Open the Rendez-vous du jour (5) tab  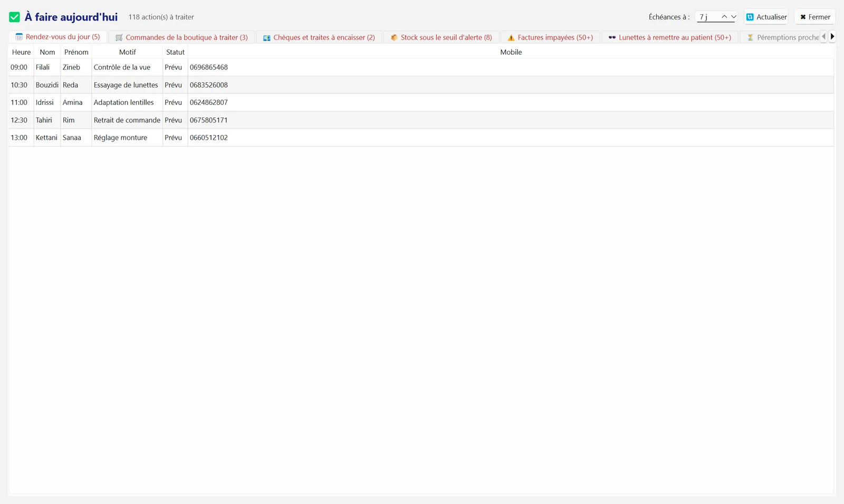tap(58, 37)
